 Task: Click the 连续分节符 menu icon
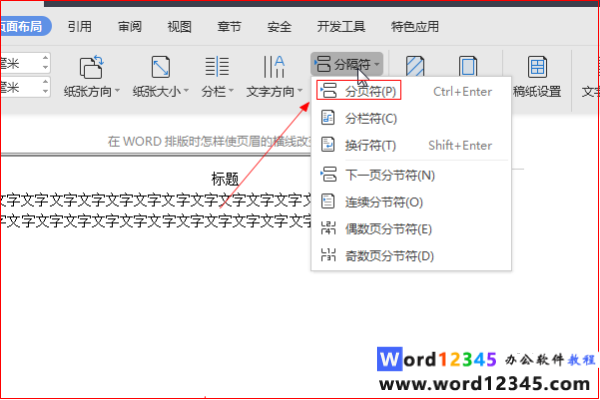pos(328,201)
